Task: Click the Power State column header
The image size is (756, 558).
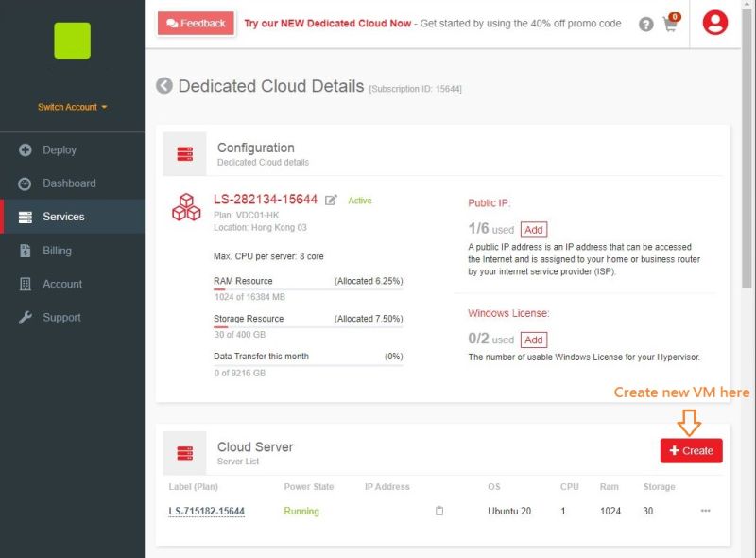Action: [309, 486]
